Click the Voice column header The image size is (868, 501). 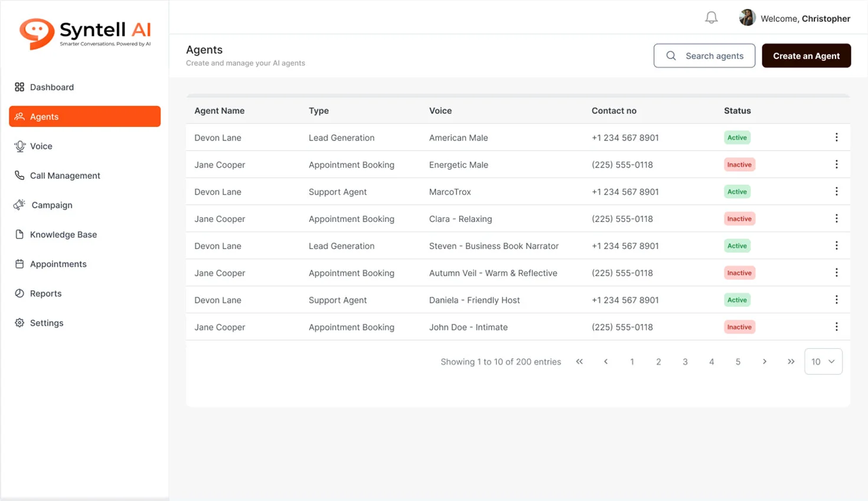(440, 110)
